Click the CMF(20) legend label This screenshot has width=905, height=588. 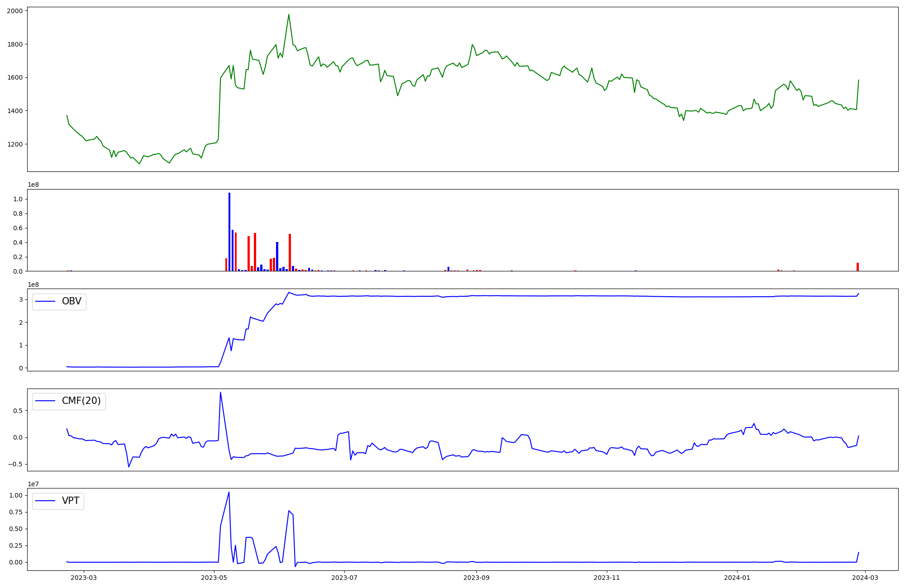point(81,401)
